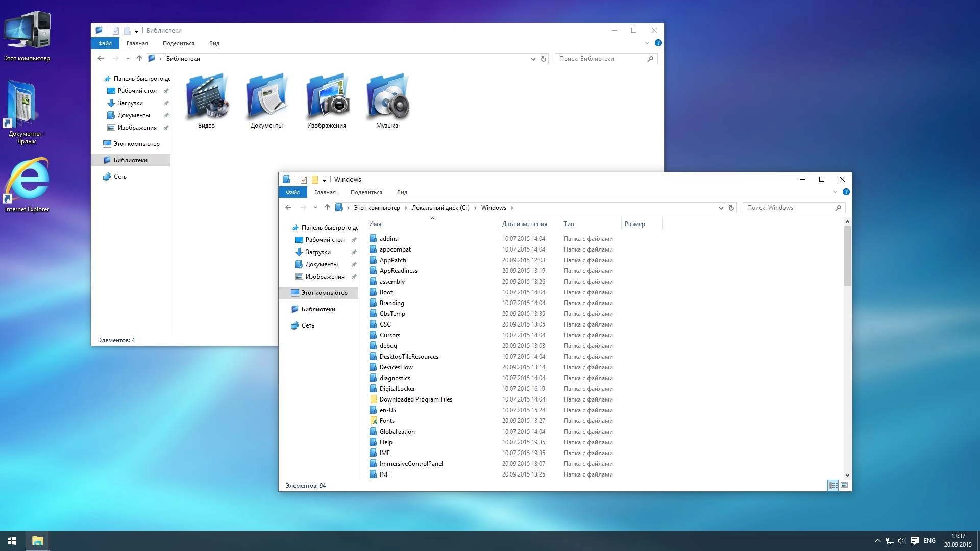
Task: Select the assembly folder row
Action: [x=514, y=282]
